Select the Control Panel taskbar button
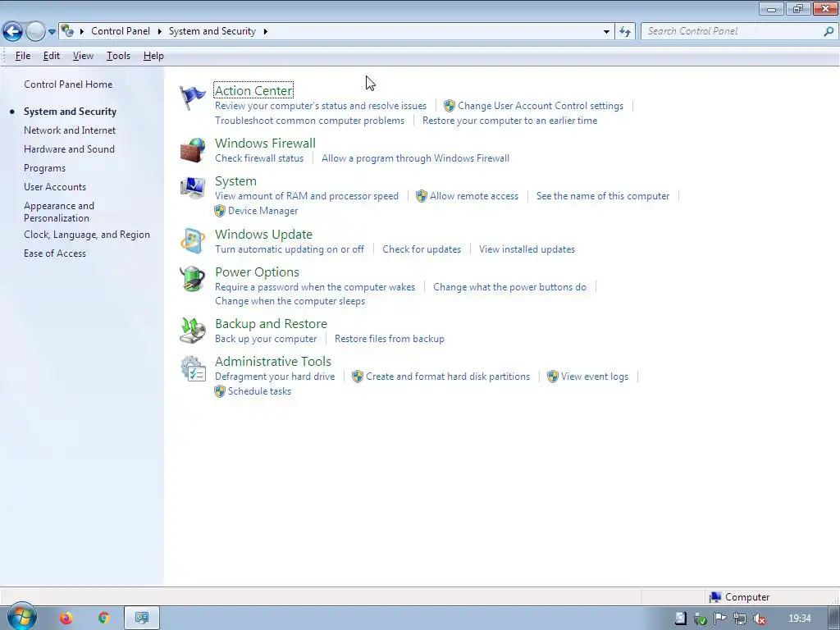The height and width of the screenshot is (630, 840). pos(141,619)
